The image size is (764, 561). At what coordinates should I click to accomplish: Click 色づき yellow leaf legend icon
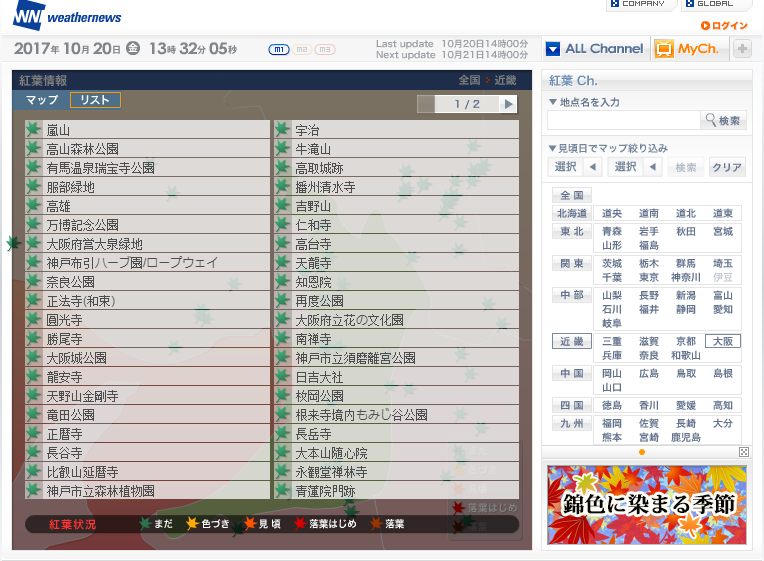[192, 523]
